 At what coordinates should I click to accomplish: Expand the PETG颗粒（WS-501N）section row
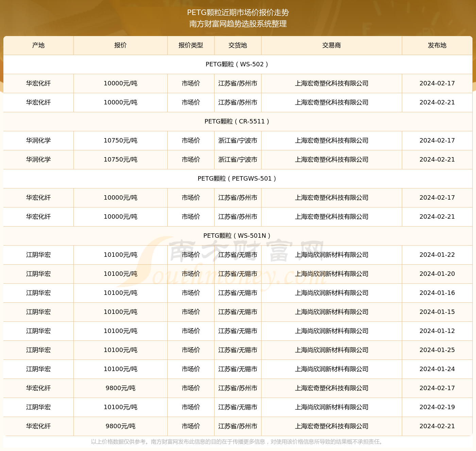click(238, 235)
